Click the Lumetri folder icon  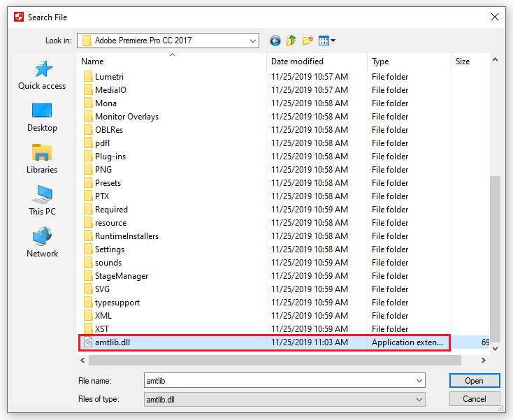[x=88, y=77]
